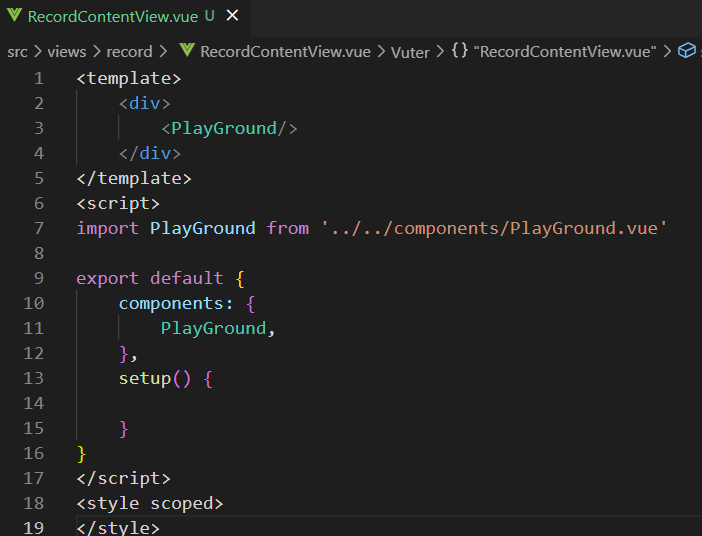Open RecordContentView.vue breadcrumb file segment
The image size is (702, 536).
point(285,52)
